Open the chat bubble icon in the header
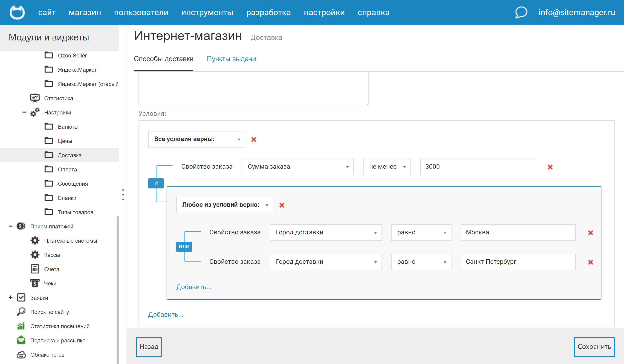The width and height of the screenshot is (624, 364). tap(520, 13)
